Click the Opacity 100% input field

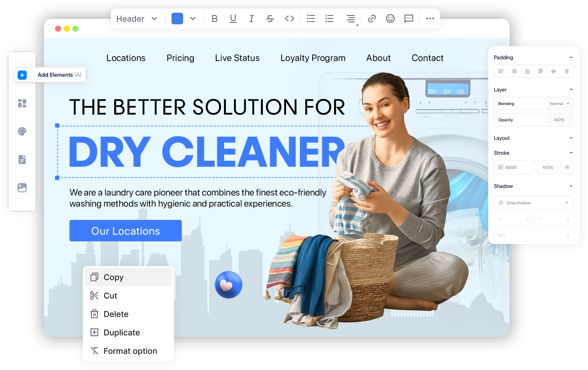point(559,120)
